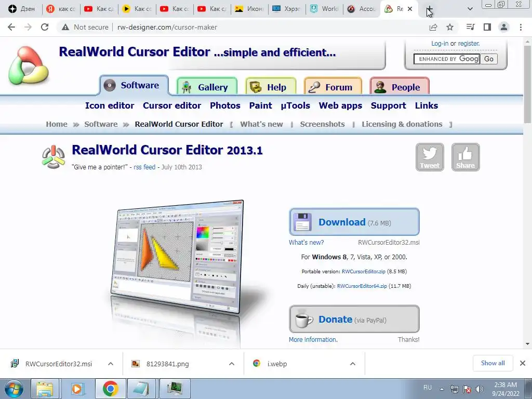
Task: Open media player from taskbar
Action: tap(78, 389)
